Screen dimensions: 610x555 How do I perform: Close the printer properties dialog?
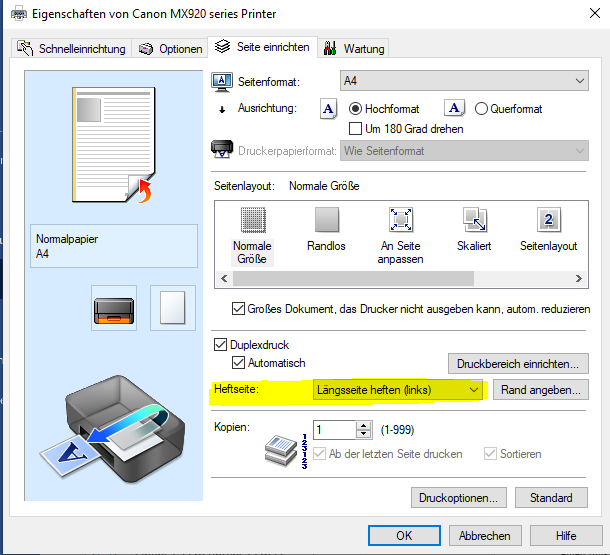(x=594, y=13)
